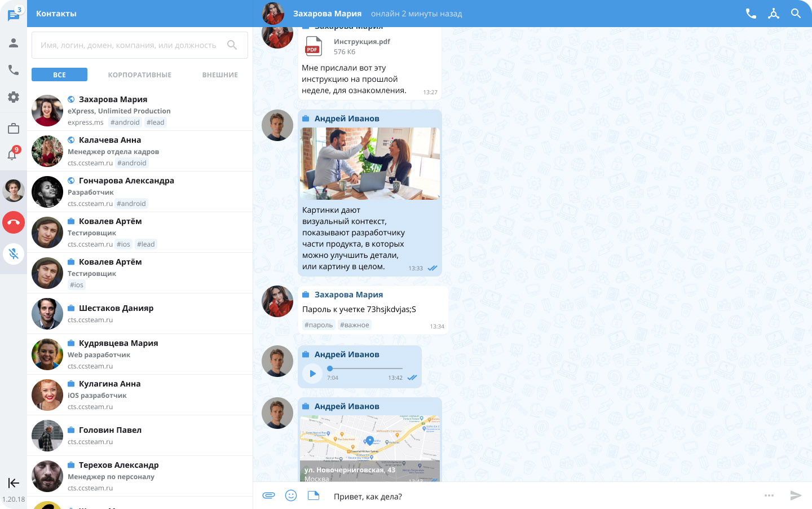Attach a file with paperclip icon
The image size is (812, 509).
click(x=268, y=495)
